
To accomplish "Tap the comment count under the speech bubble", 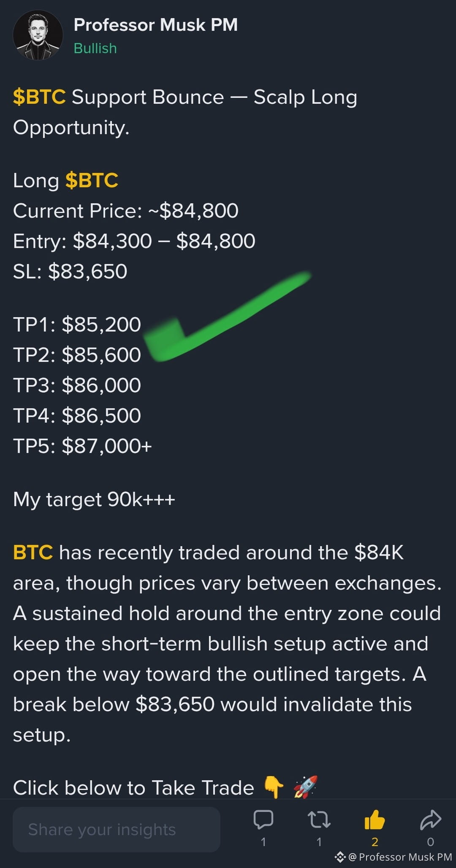I will [x=263, y=842].
